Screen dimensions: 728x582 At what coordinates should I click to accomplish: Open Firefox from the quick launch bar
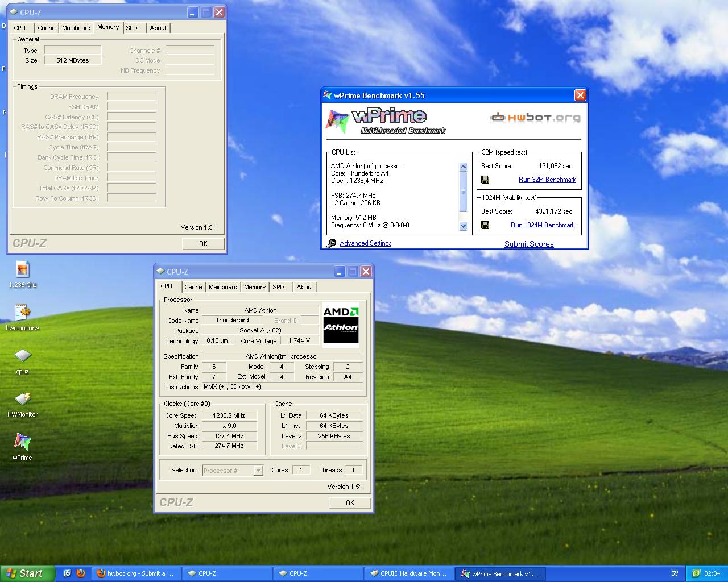click(x=81, y=573)
